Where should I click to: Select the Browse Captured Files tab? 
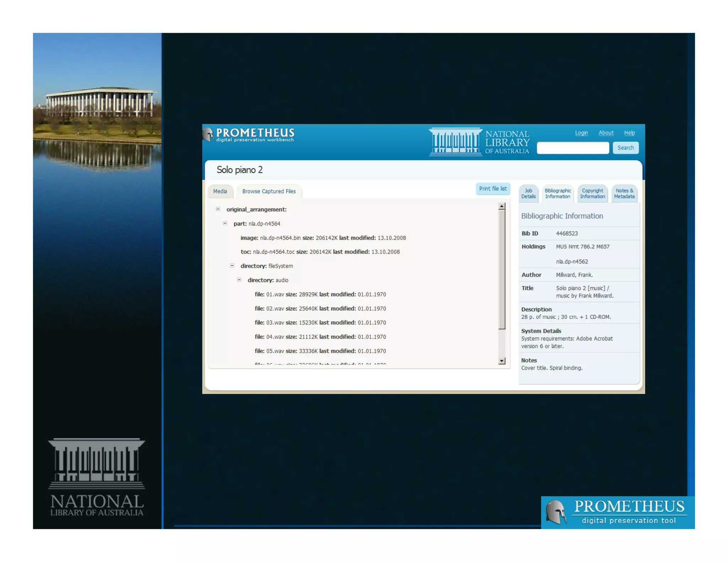coord(269,191)
